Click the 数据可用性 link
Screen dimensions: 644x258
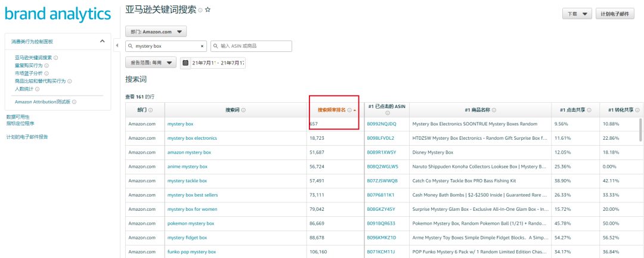click(18, 117)
